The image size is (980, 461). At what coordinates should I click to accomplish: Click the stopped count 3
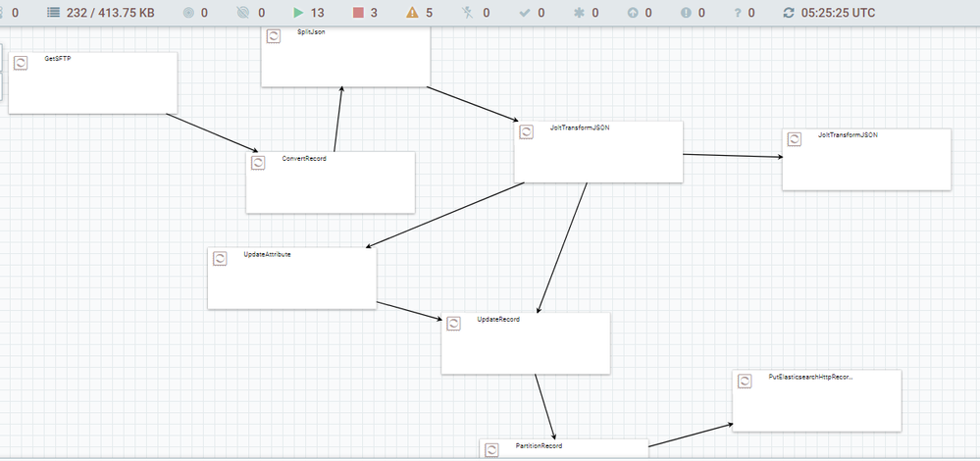374,13
